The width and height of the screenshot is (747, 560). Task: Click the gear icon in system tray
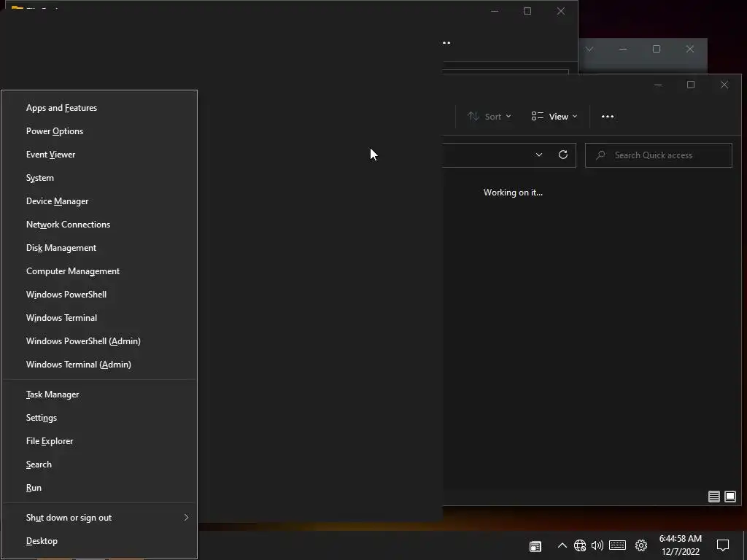click(641, 545)
